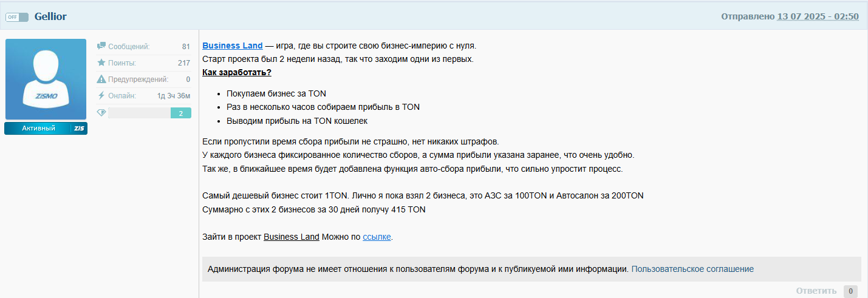Click the warning triangle icon next to Предупреждений
Viewport: 868px width, 298px height.
click(101, 79)
